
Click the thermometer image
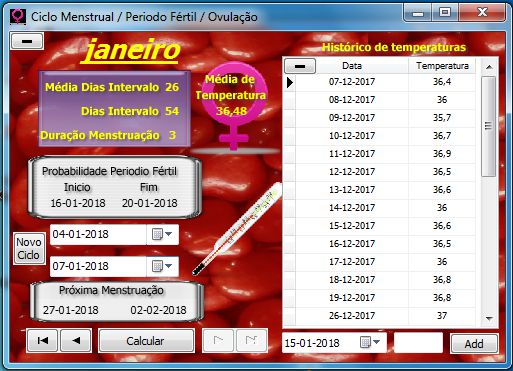pos(237,229)
